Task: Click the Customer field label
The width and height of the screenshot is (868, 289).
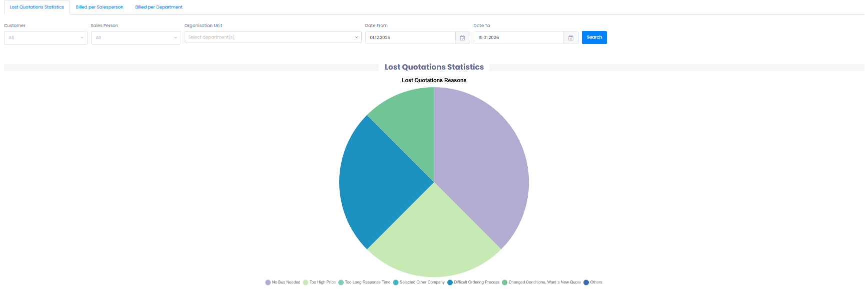Action: 15,26
